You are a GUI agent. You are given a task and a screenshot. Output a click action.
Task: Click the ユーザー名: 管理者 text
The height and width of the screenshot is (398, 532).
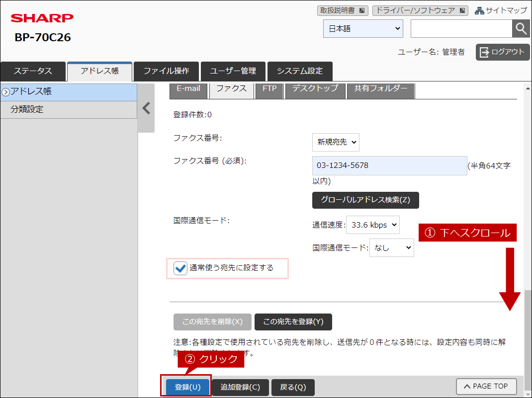point(431,52)
